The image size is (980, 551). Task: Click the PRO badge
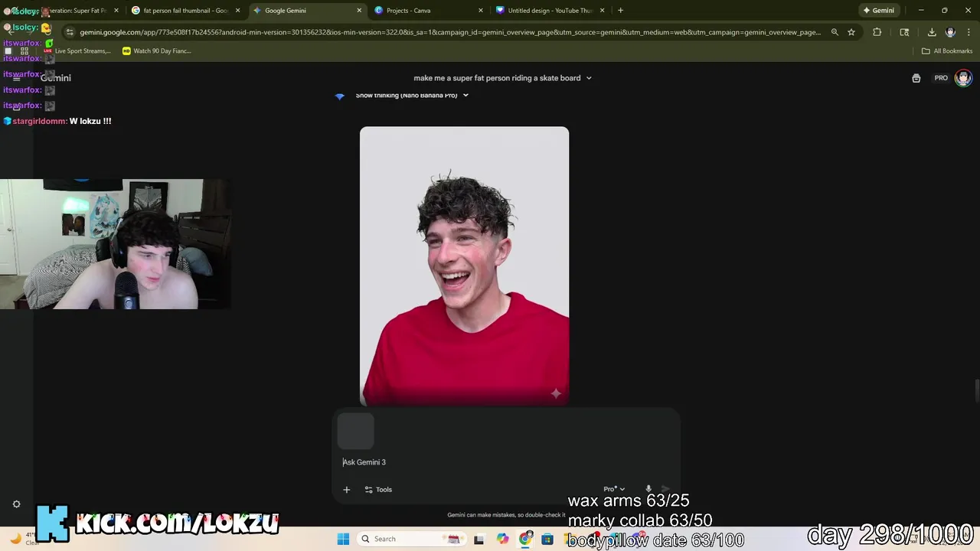point(941,78)
